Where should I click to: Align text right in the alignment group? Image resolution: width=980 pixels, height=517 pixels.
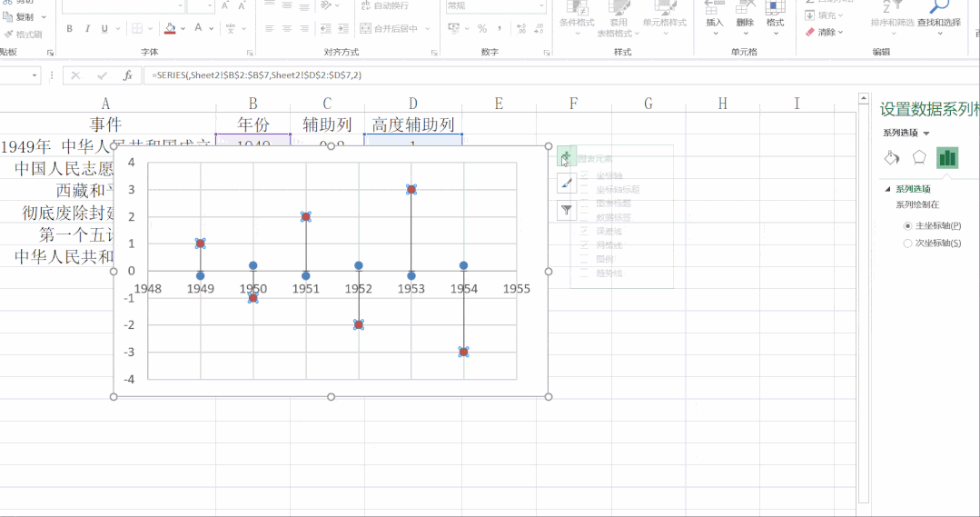304,29
